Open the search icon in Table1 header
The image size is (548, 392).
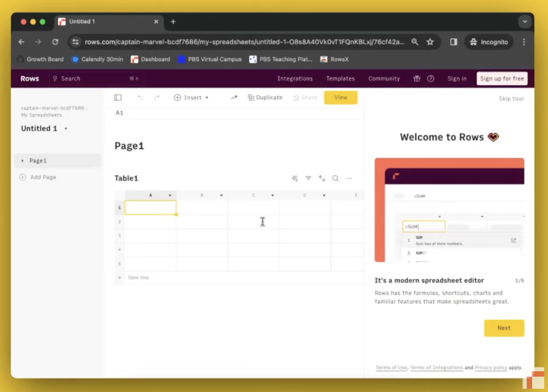pyautogui.click(x=335, y=178)
